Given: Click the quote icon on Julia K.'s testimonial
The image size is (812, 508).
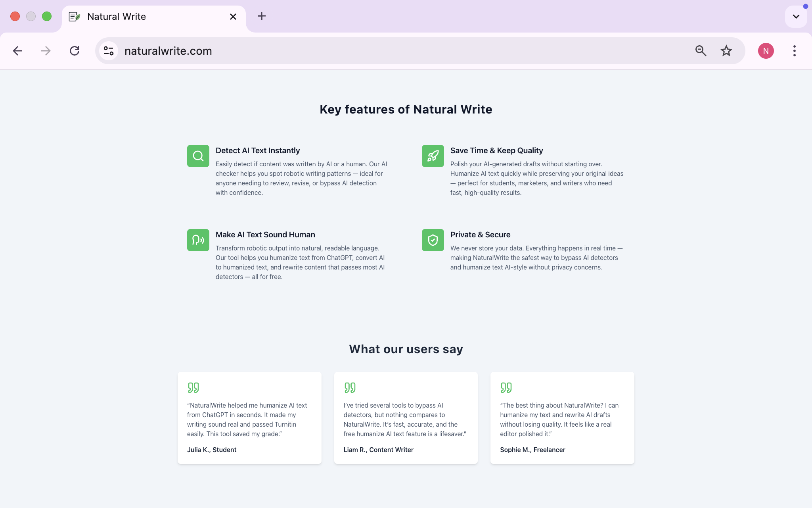Looking at the screenshot, I should (x=193, y=388).
